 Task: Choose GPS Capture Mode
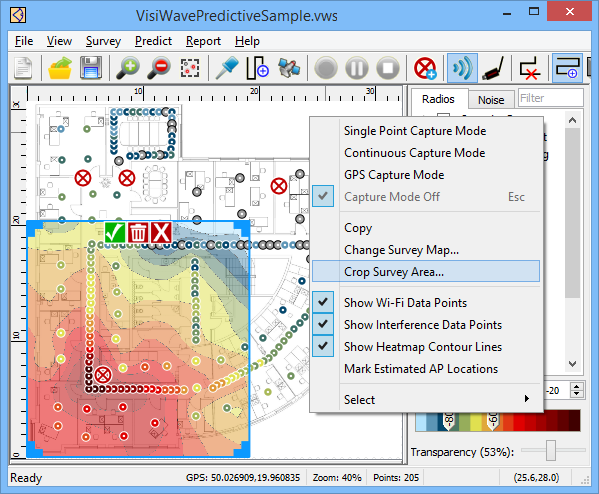(x=426, y=175)
